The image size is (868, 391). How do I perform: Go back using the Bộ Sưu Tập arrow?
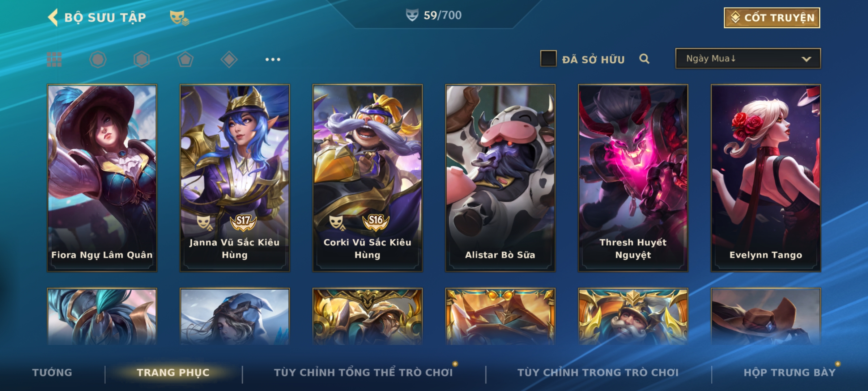click(x=53, y=17)
